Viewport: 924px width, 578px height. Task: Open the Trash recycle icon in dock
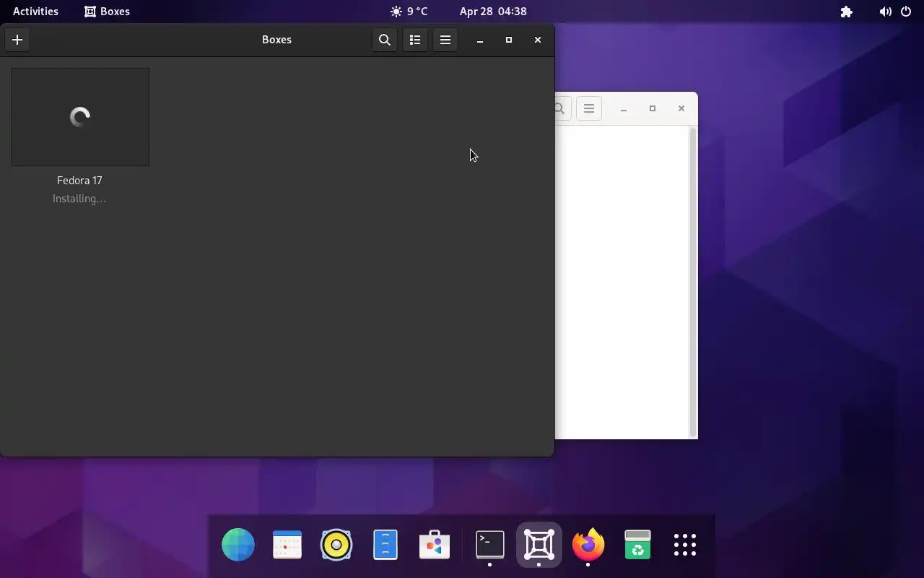pos(637,545)
